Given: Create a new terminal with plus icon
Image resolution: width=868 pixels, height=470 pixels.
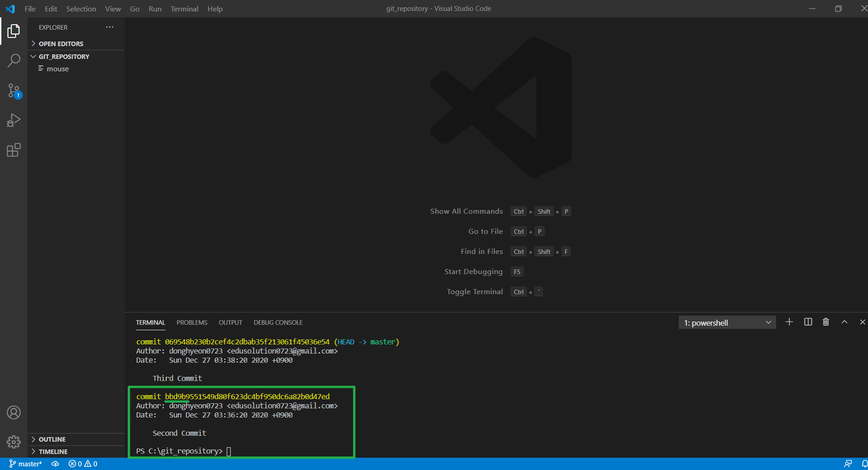Looking at the screenshot, I should pyautogui.click(x=789, y=322).
